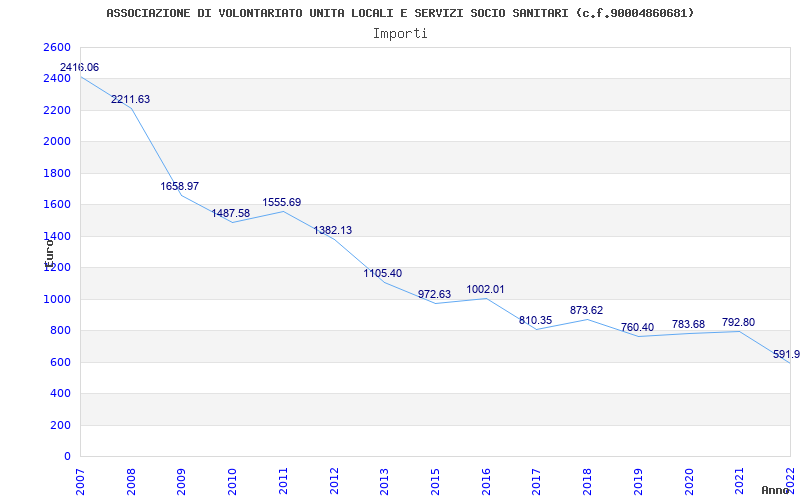Click the 1555.69 peak label
Viewport: 800px width, 500px height.
[x=282, y=203]
